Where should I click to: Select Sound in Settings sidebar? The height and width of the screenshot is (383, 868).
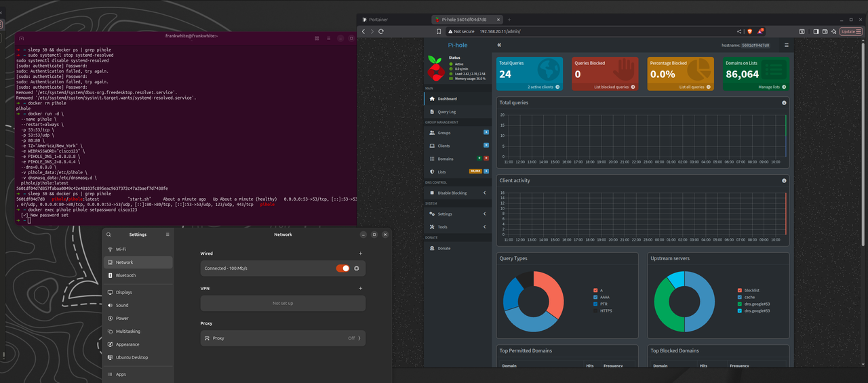(x=138, y=305)
